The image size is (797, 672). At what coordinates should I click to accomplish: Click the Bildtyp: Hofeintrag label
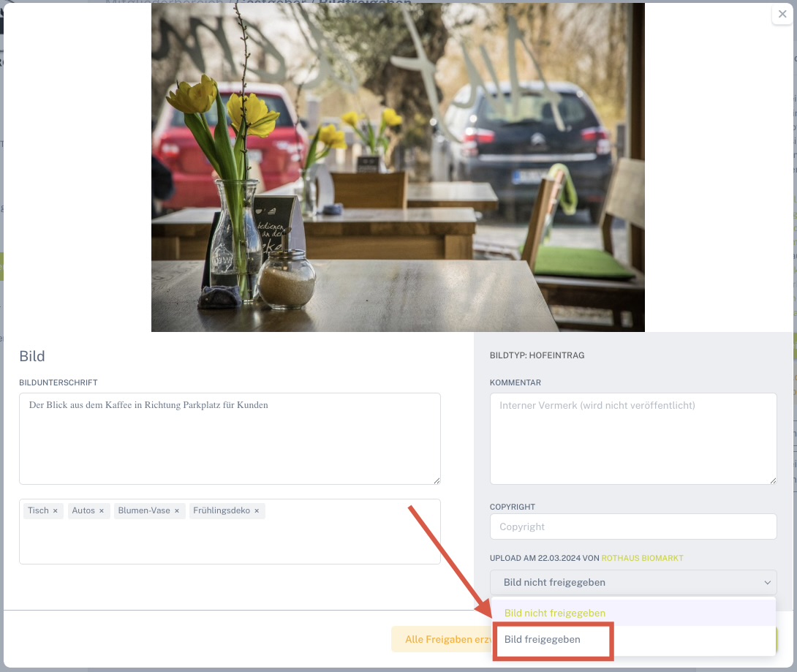coord(537,355)
